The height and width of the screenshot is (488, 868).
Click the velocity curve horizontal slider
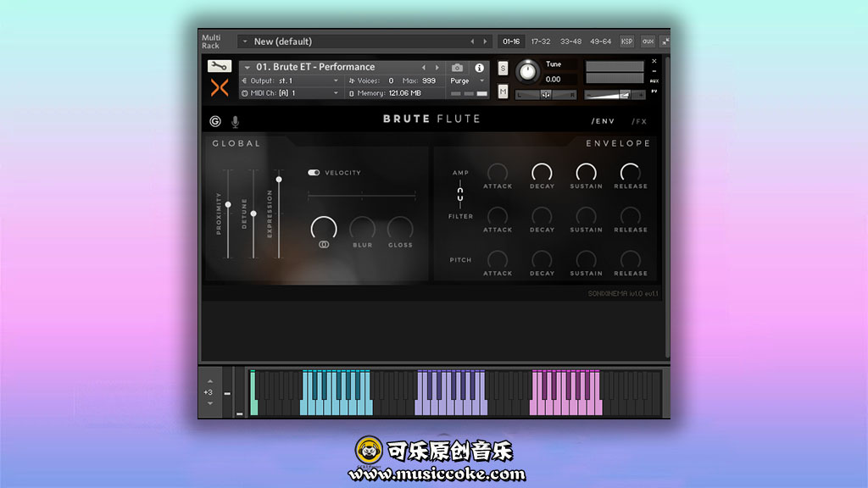point(361,195)
